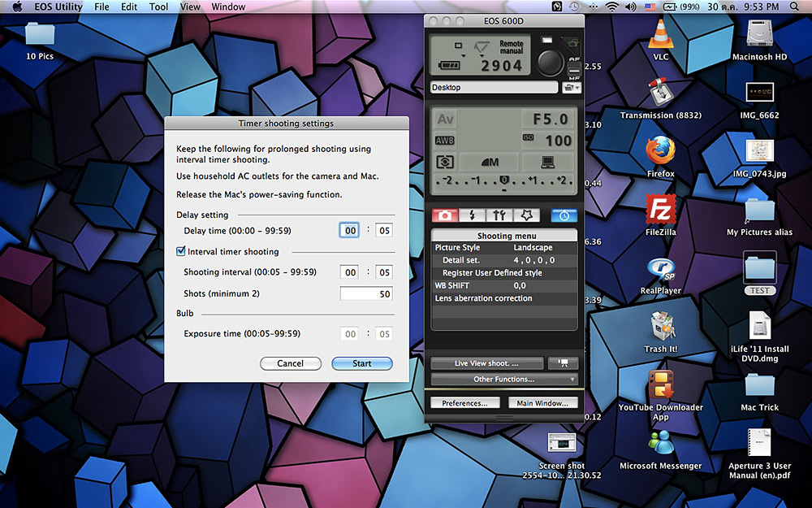Click the Time Machine menu bar icon
The image size is (812, 508).
click(574, 7)
